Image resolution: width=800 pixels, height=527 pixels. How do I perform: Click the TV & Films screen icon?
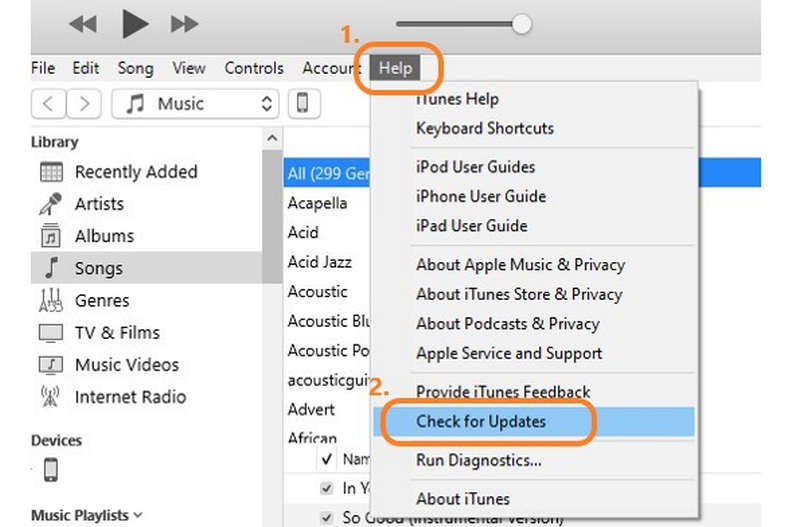click(x=51, y=333)
